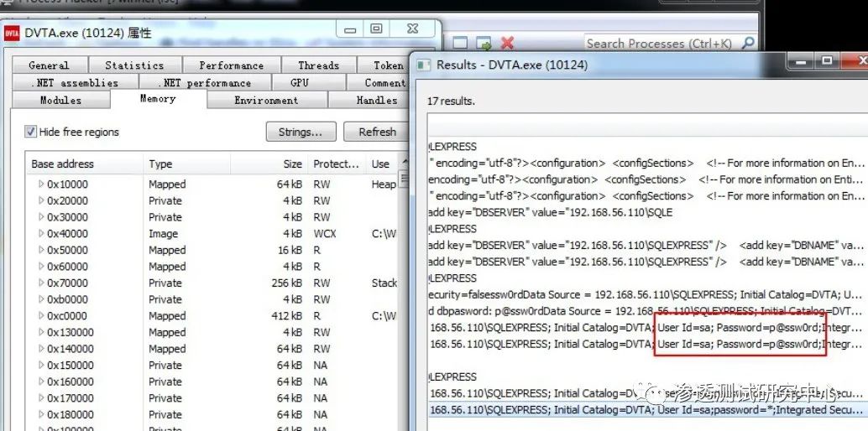Viewport: 868px width, 431px height.
Task: Open the Handles tab
Action: (370, 100)
